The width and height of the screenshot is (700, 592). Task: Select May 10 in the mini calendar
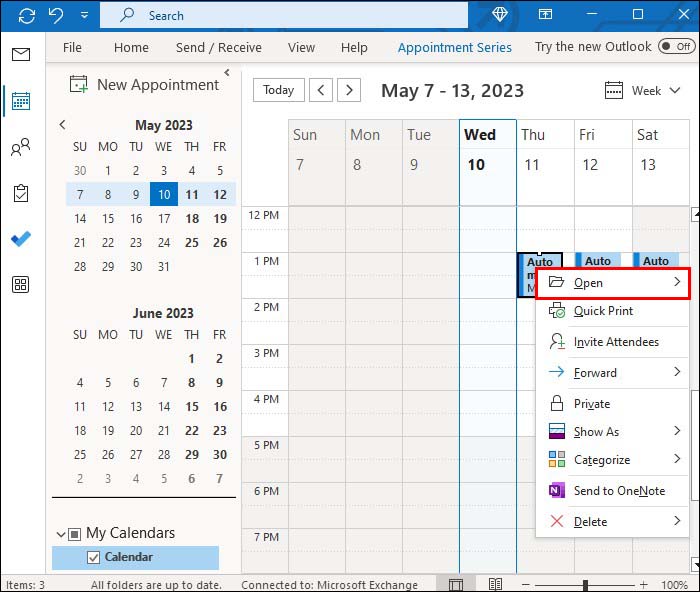[x=164, y=194]
